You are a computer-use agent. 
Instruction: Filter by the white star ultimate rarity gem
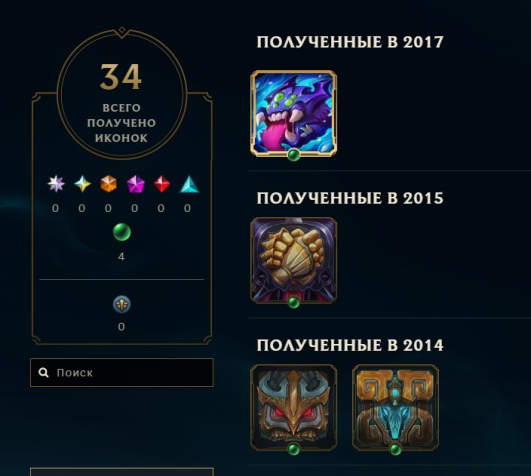[56, 183]
